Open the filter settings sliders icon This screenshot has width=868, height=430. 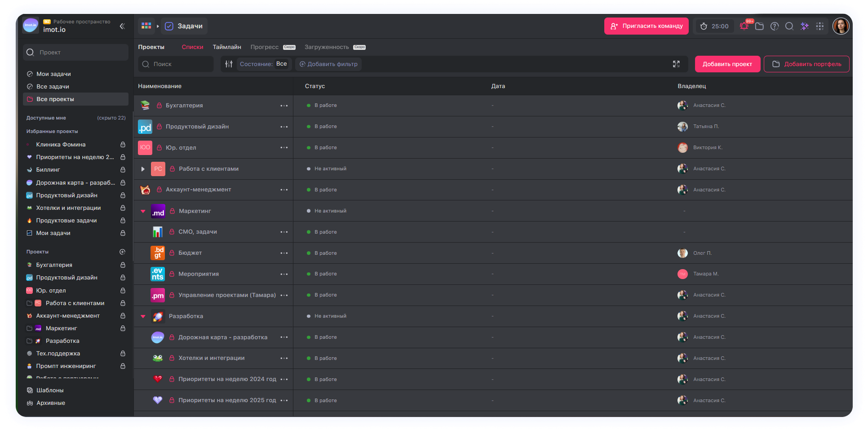[x=229, y=64]
